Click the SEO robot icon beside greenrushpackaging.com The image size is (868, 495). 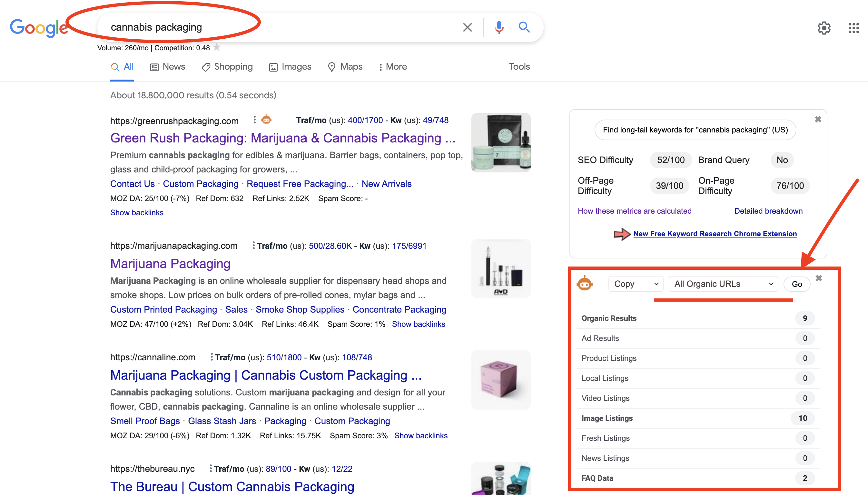266,120
